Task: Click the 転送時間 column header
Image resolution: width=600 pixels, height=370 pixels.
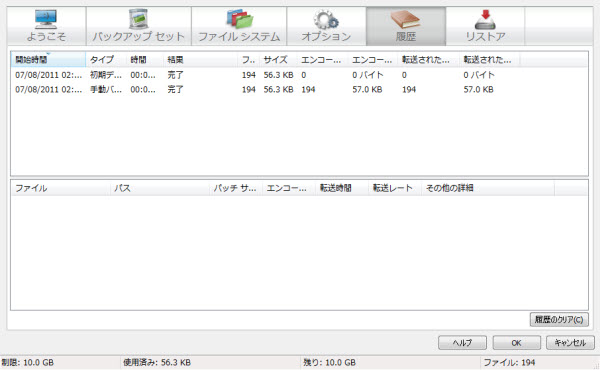Action: point(342,188)
